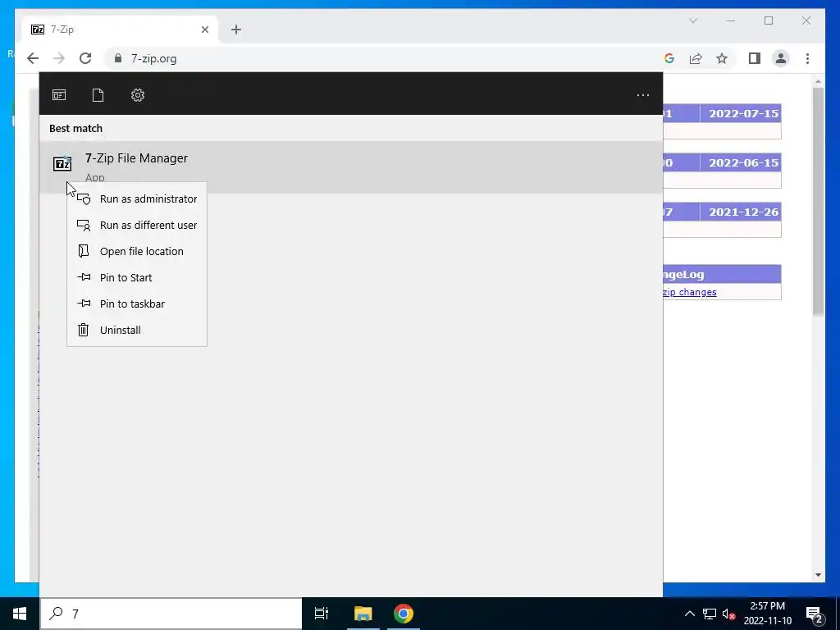
Task: Select Open file location entry
Action: 137,251
